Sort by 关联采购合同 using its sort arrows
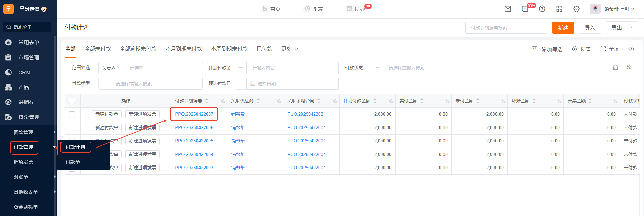 pyautogui.click(x=319, y=101)
